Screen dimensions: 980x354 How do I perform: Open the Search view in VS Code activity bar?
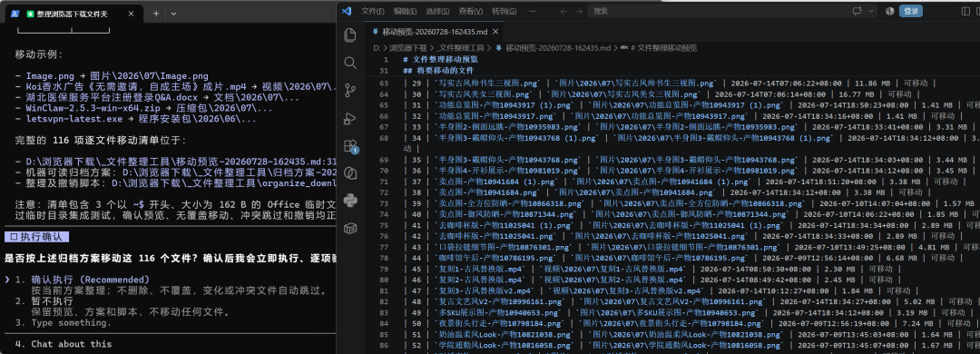pos(350,63)
